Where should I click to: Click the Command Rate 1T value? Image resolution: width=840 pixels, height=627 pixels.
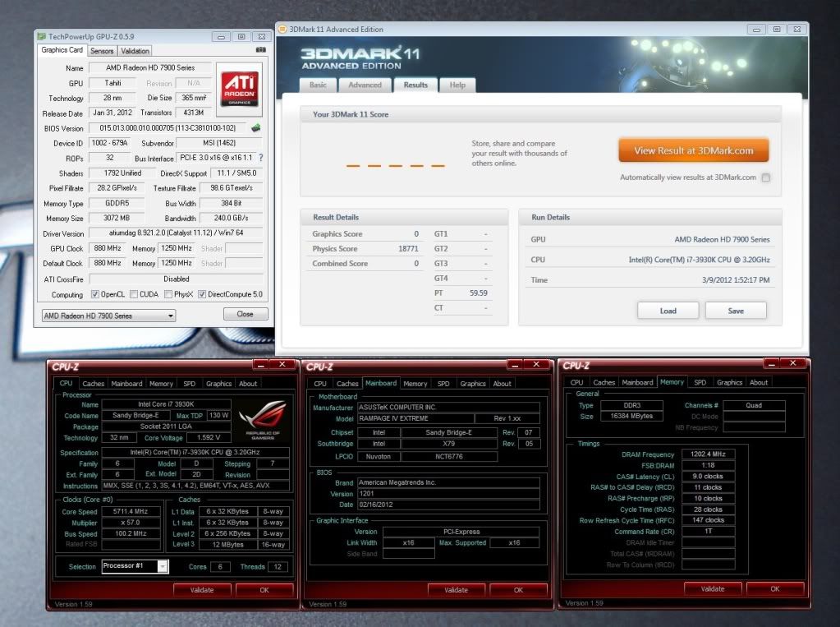pyautogui.click(x=708, y=531)
